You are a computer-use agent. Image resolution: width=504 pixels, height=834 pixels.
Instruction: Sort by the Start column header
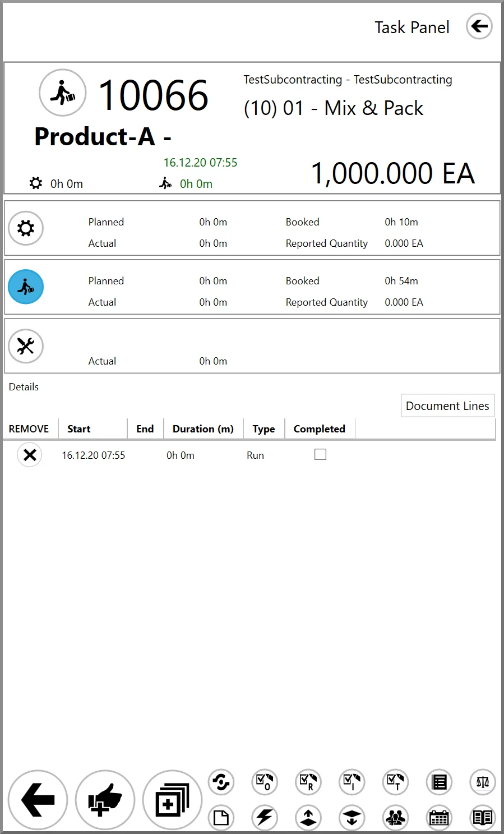point(93,428)
